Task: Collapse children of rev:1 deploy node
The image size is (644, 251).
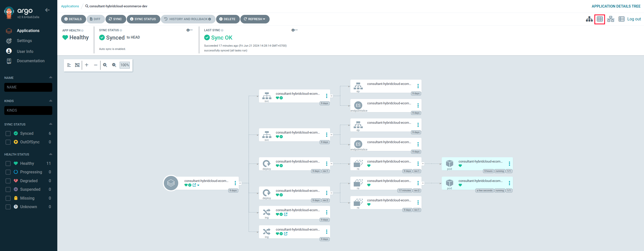Action: tap(331, 164)
